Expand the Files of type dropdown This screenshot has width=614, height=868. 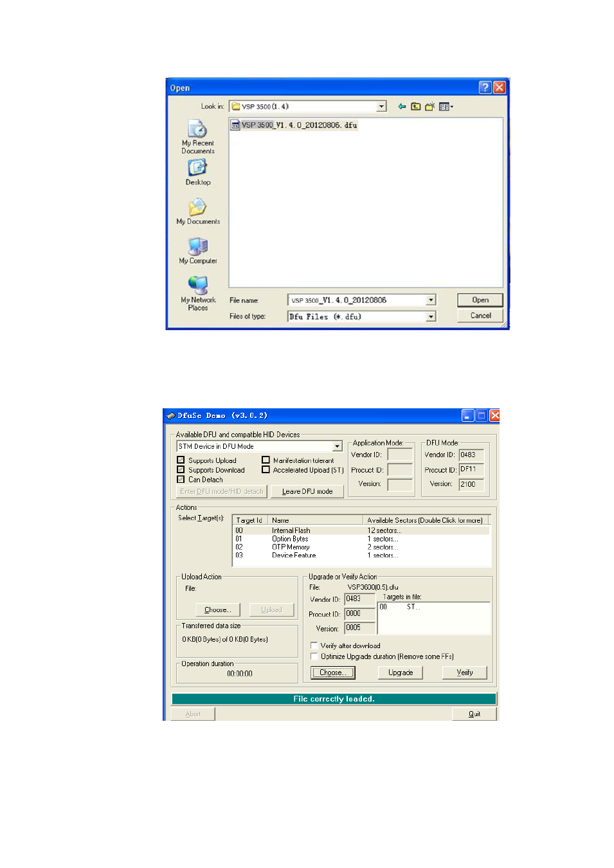(431, 316)
